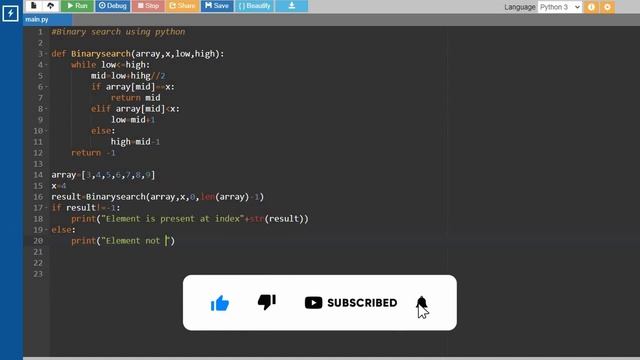Click the thumbs up like icon
The image size is (640, 360).
point(220,303)
